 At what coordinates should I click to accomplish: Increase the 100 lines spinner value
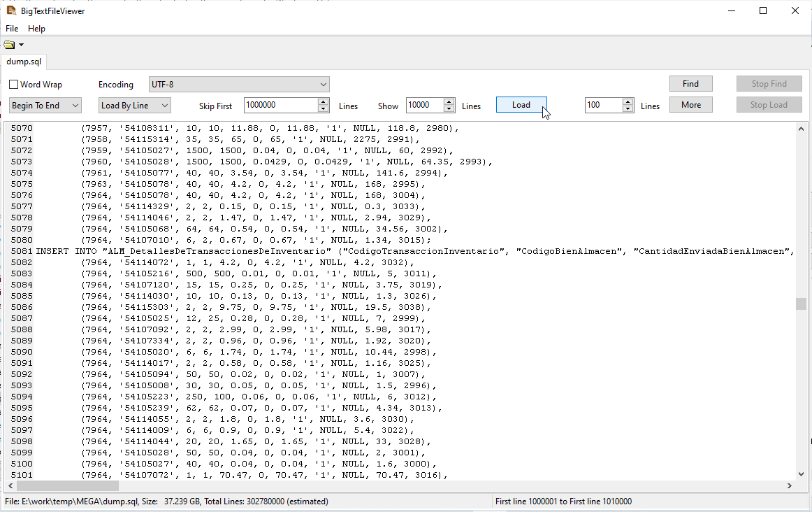coord(629,102)
